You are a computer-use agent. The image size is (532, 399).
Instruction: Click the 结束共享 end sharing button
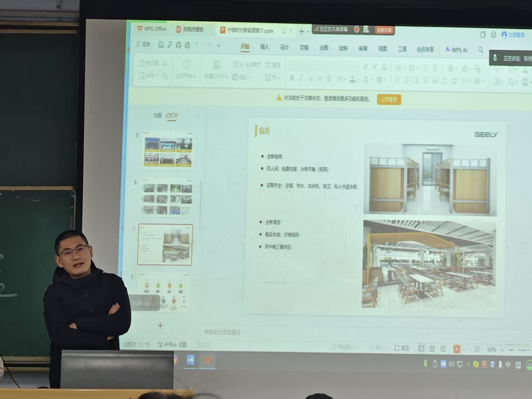384,30
